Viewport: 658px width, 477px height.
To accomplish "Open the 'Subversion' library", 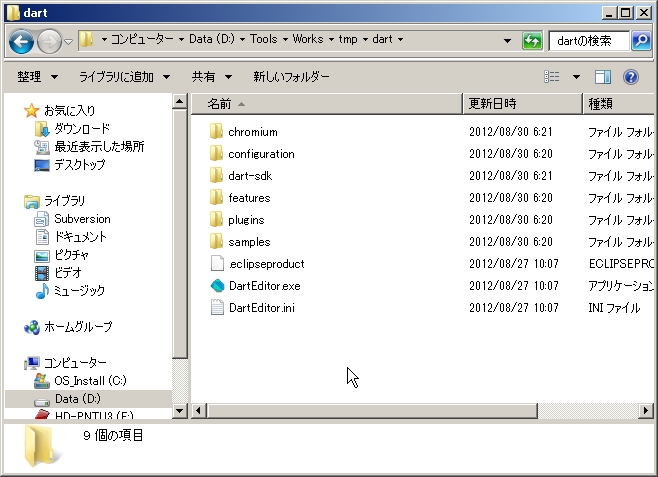I will click(x=72, y=219).
